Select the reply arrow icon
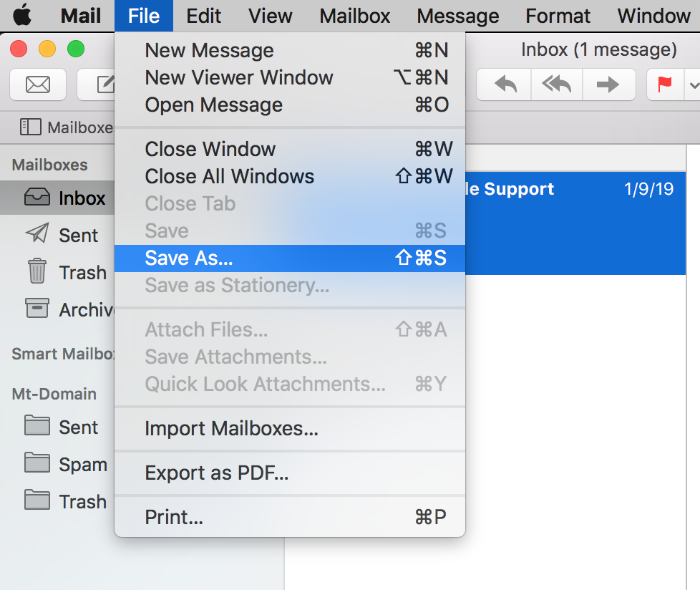700x590 pixels. [503, 84]
